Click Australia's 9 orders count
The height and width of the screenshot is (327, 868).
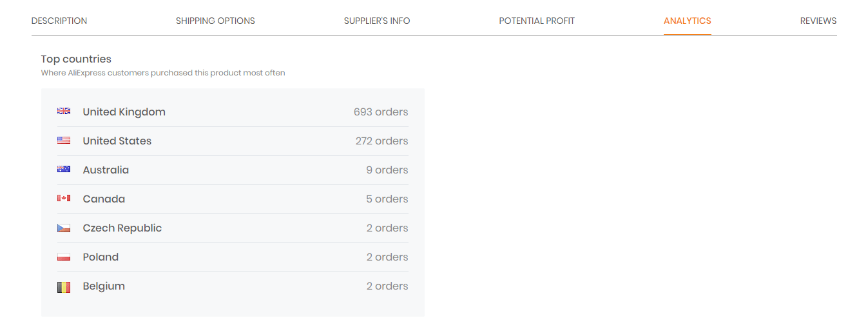click(387, 170)
